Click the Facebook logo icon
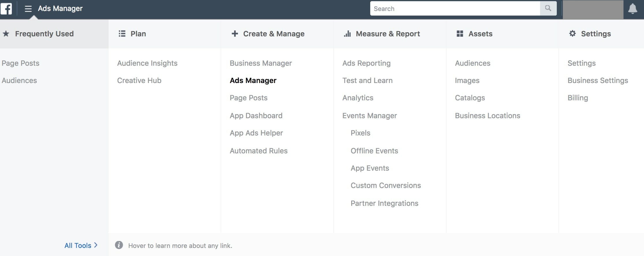644x256 pixels. click(6, 8)
